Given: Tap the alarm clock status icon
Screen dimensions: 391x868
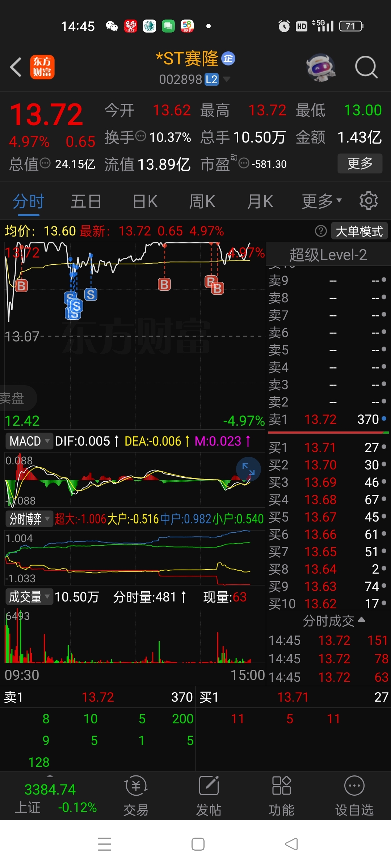Looking at the screenshot, I should click(284, 26).
